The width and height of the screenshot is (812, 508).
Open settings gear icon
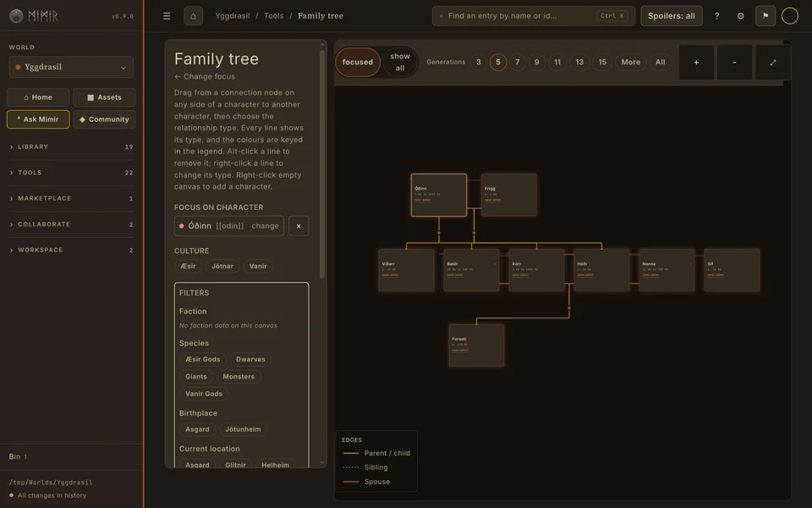pyautogui.click(x=741, y=16)
